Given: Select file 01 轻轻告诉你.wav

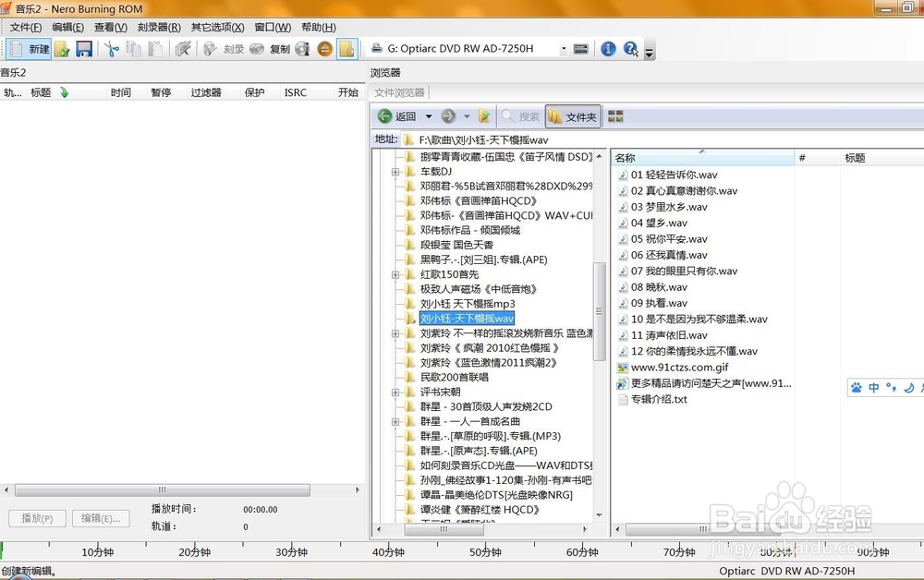Looking at the screenshot, I should tap(675, 175).
